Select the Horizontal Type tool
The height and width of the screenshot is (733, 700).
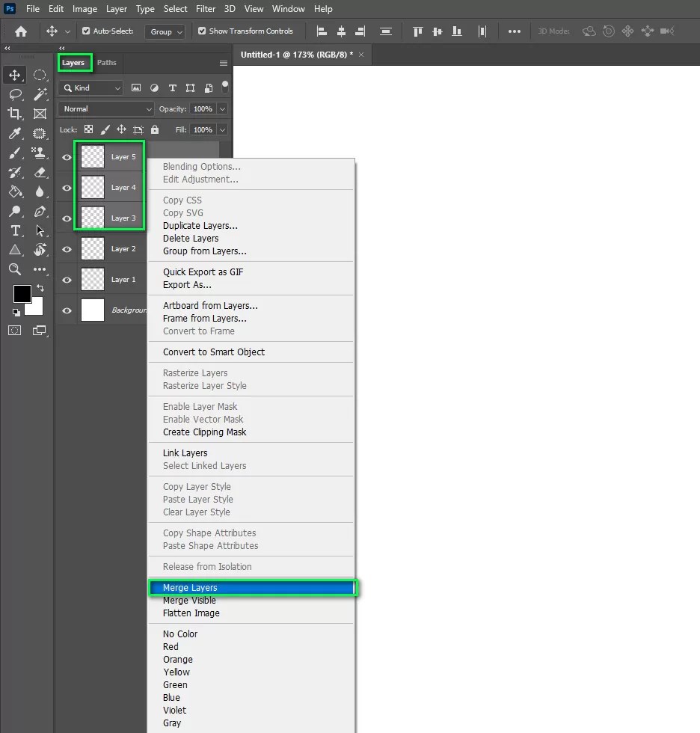click(x=15, y=231)
